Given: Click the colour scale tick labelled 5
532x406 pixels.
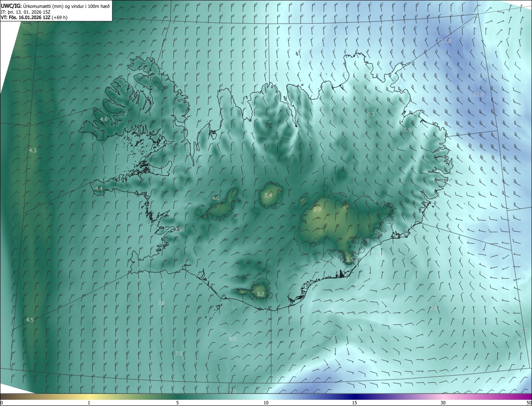Looking at the screenshot, I should (177, 403).
